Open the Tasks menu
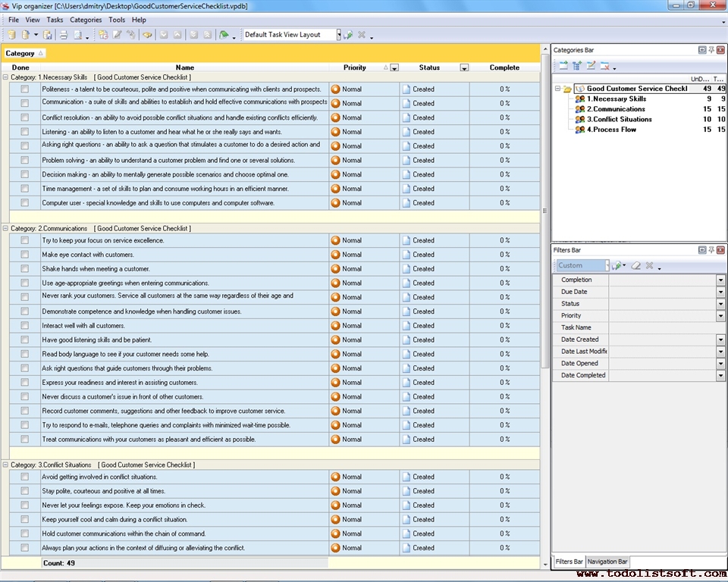 tap(55, 20)
